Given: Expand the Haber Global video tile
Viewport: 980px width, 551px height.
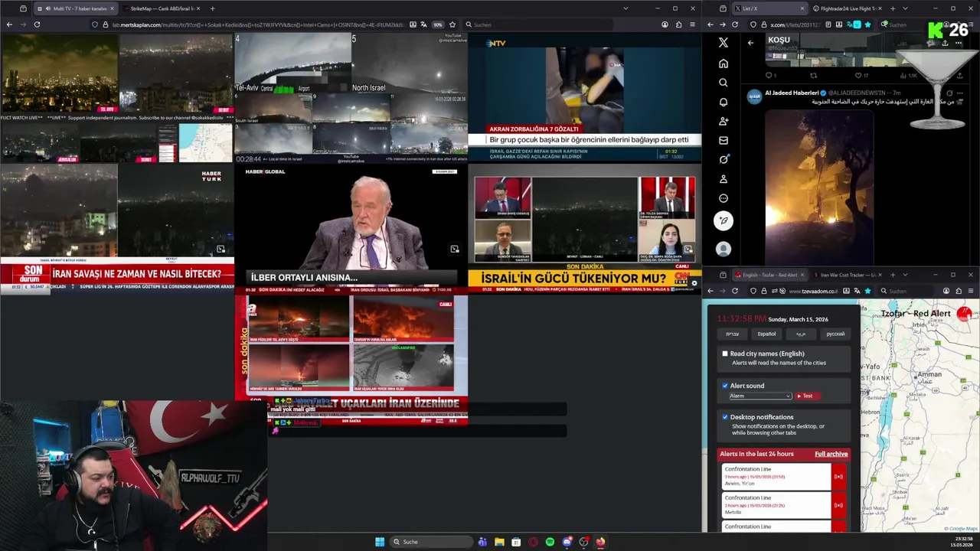Looking at the screenshot, I should [454, 249].
